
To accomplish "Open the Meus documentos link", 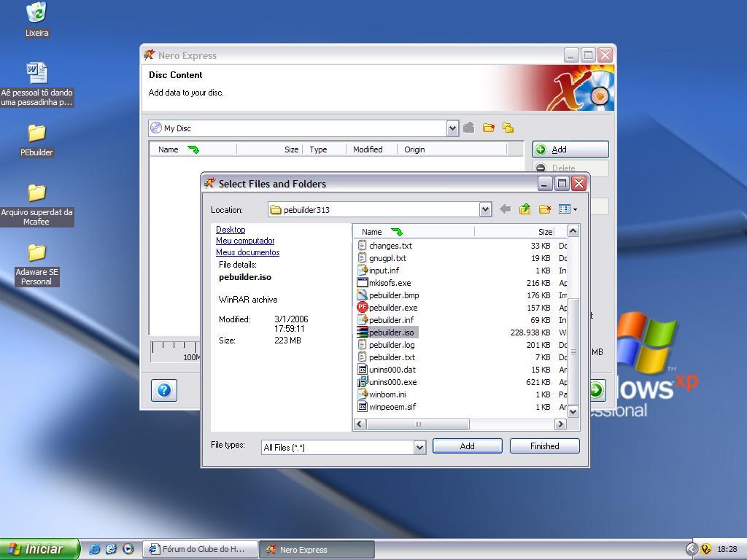I will point(248,252).
